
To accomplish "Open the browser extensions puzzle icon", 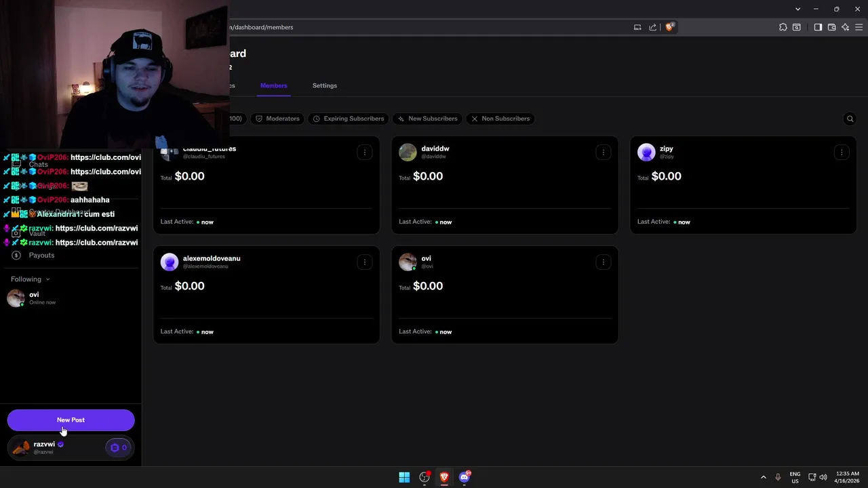I will [x=783, y=27].
